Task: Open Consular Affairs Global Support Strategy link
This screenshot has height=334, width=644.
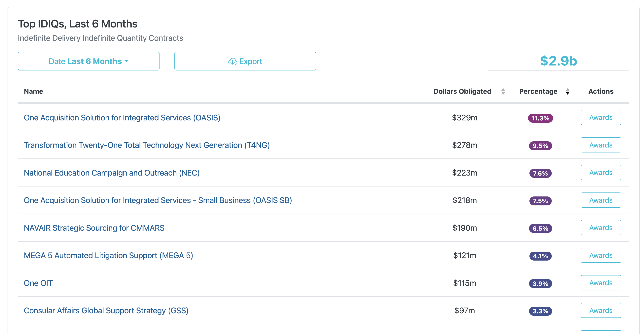Action: point(106,311)
